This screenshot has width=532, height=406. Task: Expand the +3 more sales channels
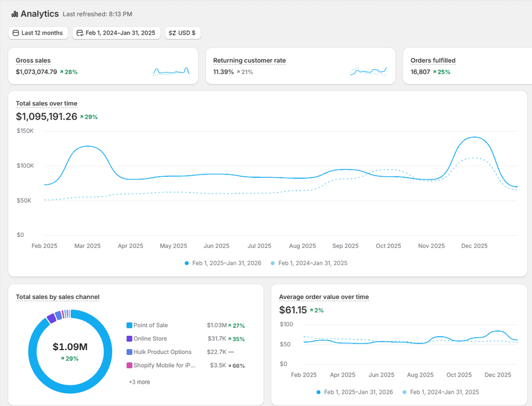coord(139,382)
